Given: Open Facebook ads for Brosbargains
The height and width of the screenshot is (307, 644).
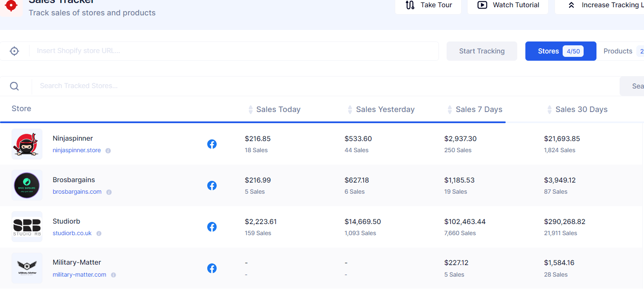Looking at the screenshot, I should click(212, 186).
